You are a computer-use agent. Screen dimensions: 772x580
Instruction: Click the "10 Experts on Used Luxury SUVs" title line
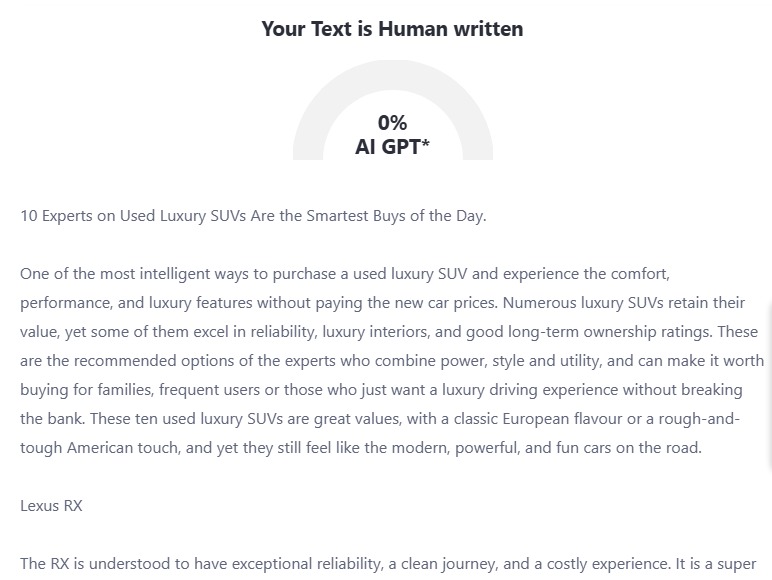(x=150, y=215)
